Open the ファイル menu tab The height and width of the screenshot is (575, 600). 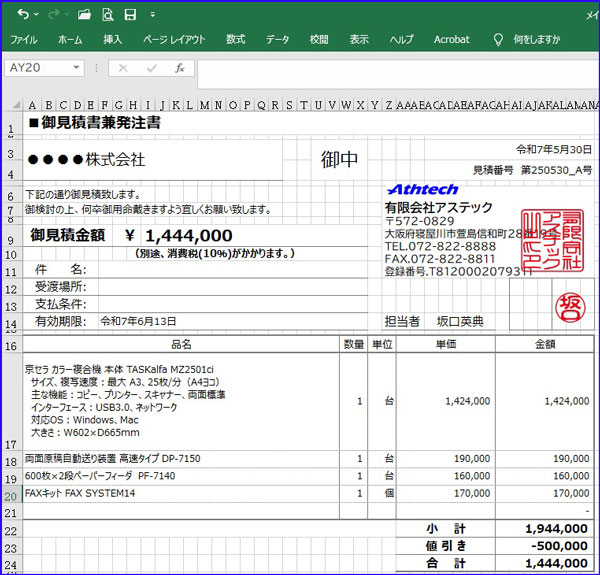(23, 40)
